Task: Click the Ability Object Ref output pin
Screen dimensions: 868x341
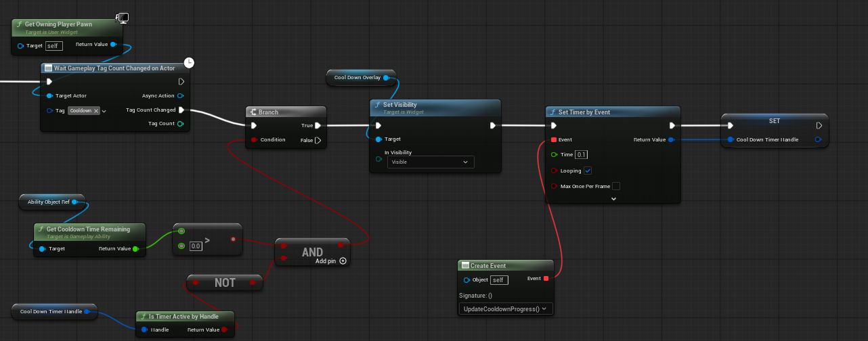Action: tap(74, 202)
